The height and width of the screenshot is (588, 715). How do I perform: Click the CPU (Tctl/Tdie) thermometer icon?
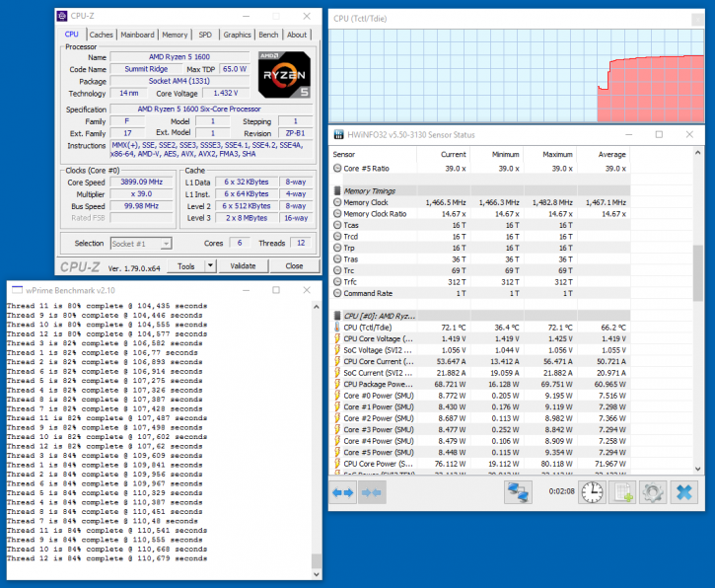pos(337,328)
